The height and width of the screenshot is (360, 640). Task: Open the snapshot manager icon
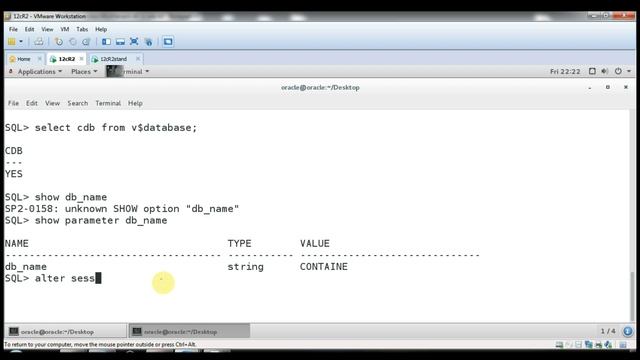pos(86,42)
